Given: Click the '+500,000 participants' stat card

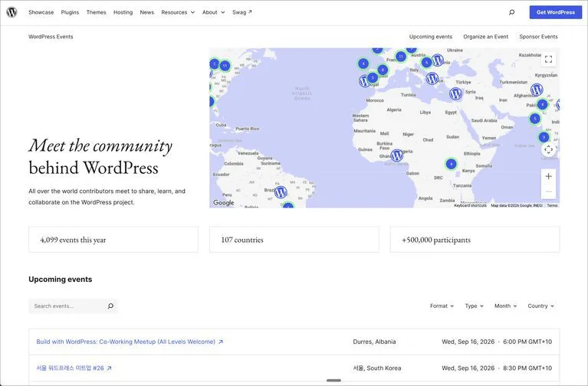Looking at the screenshot, I should coord(475,240).
